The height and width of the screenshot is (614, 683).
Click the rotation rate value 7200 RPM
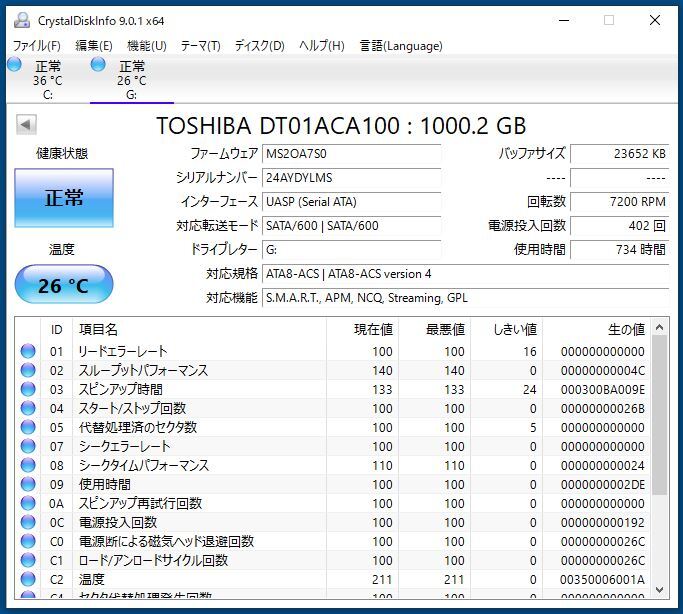pyautogui.click(x=619, y=202)
